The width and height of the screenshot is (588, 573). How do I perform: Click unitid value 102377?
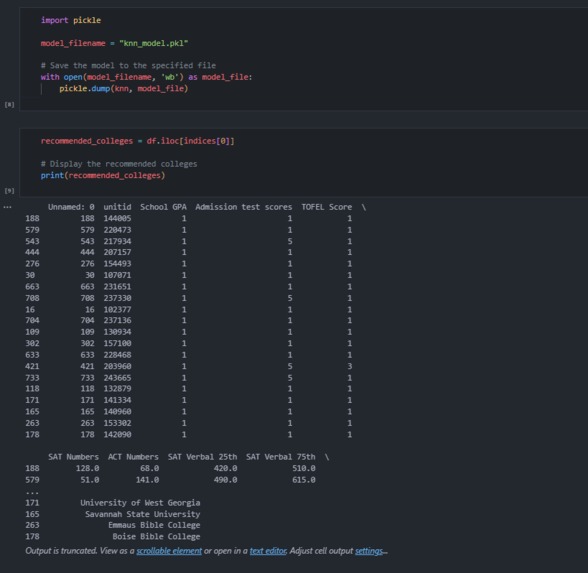117,309
